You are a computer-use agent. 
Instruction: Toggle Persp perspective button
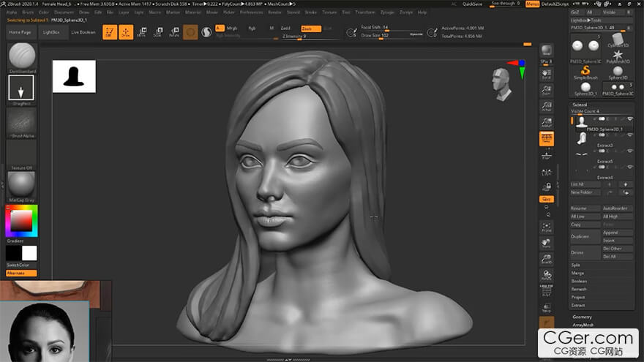pos(546,139)
